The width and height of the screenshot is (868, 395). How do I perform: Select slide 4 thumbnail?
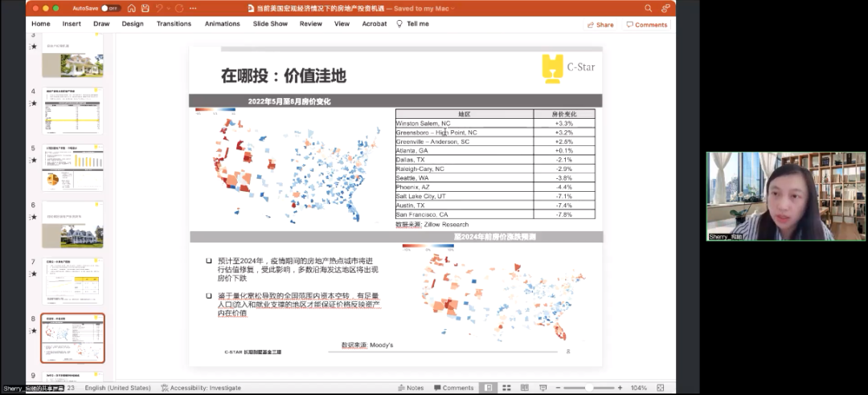pos(72,111)
